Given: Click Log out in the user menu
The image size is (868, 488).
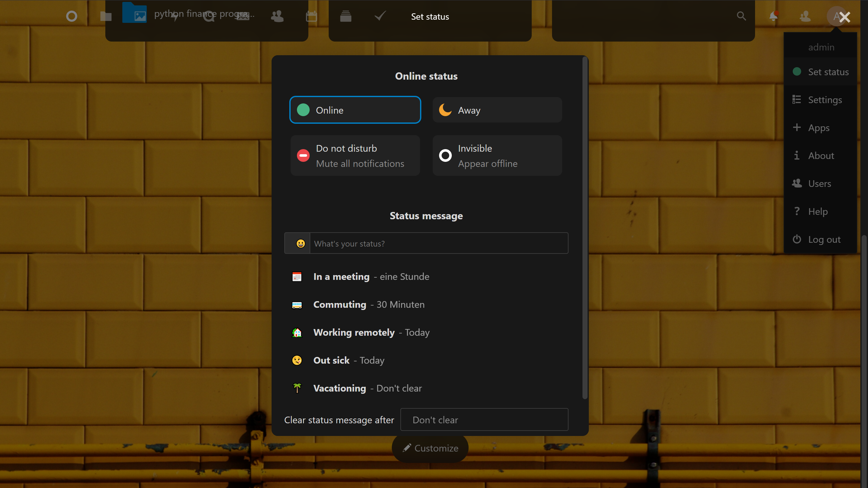Looking at the screenshot, I should [824, 239].
